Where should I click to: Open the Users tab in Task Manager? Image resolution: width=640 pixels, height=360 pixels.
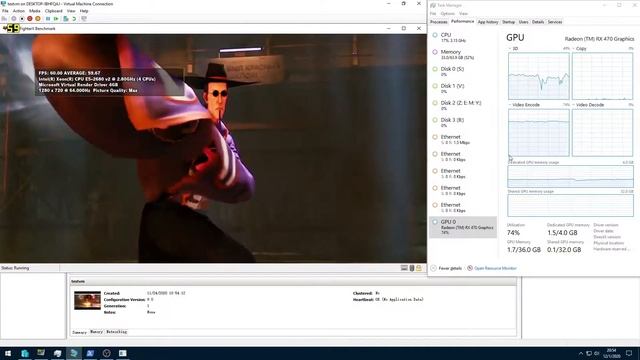[523, 22]
